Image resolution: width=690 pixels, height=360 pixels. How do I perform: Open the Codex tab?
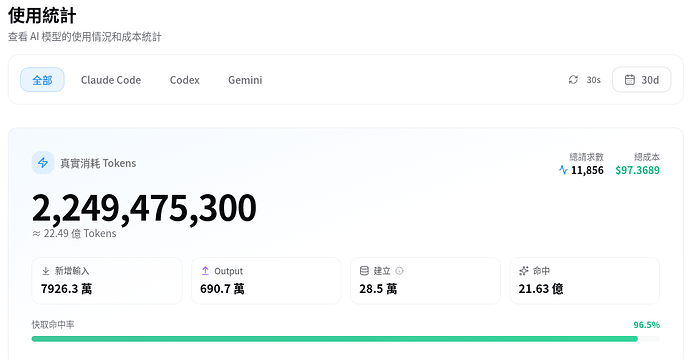pos(184,80)
